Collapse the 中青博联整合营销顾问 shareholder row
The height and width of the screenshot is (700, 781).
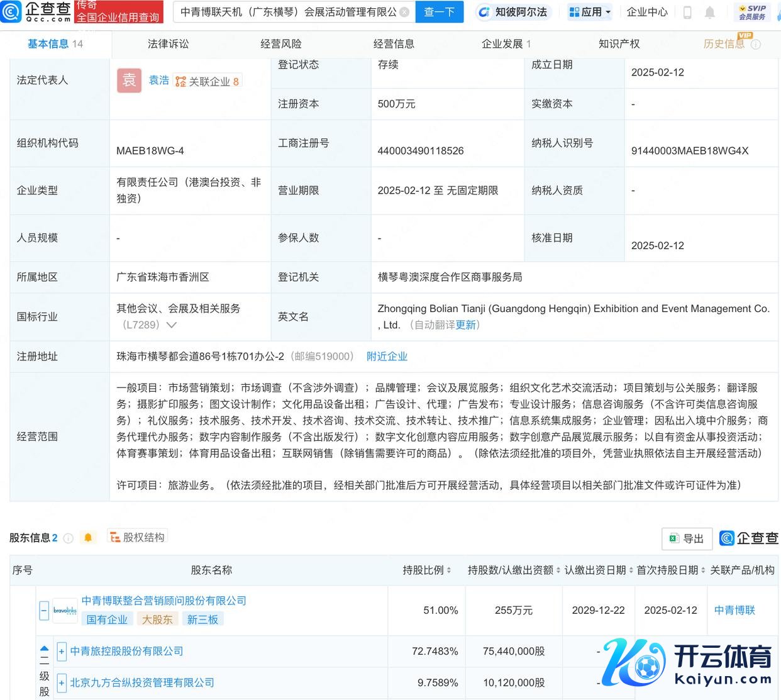pyautogui.click(x=44, y=610)
